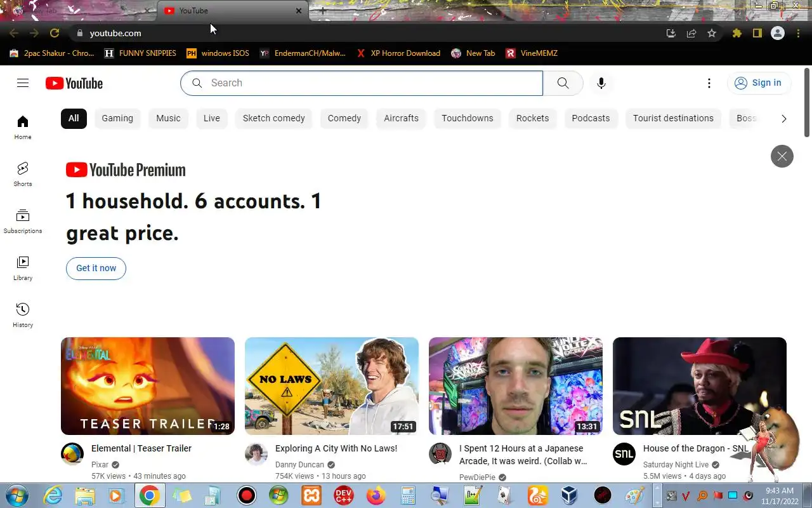Open the House of the Dragon SNL thumbnail

tap(700, 386)
